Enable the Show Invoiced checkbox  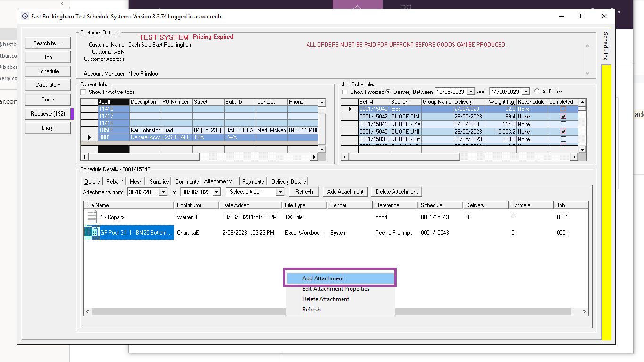pyautogui.click(x=344, y=91)
